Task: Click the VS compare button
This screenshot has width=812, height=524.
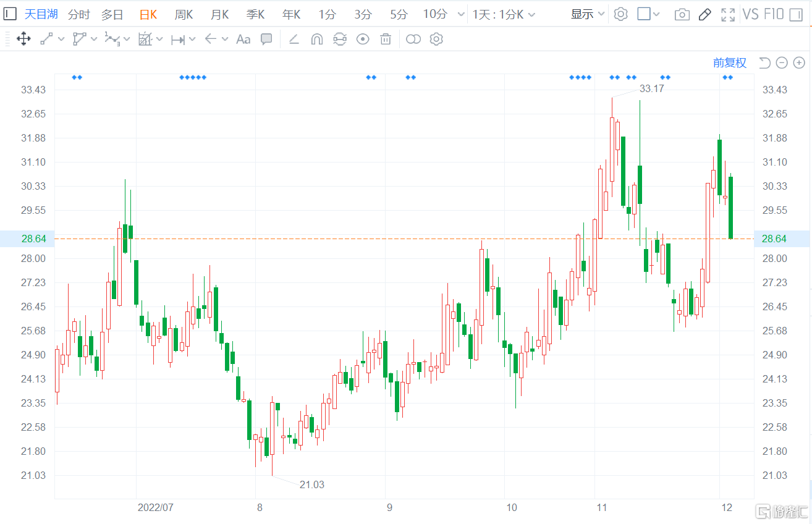Action: coord(750,14)
